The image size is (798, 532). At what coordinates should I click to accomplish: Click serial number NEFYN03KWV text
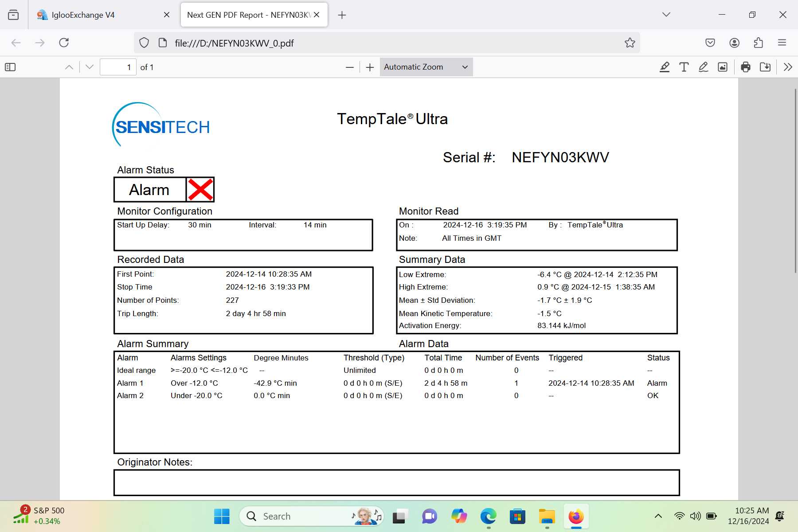point(560,157)
